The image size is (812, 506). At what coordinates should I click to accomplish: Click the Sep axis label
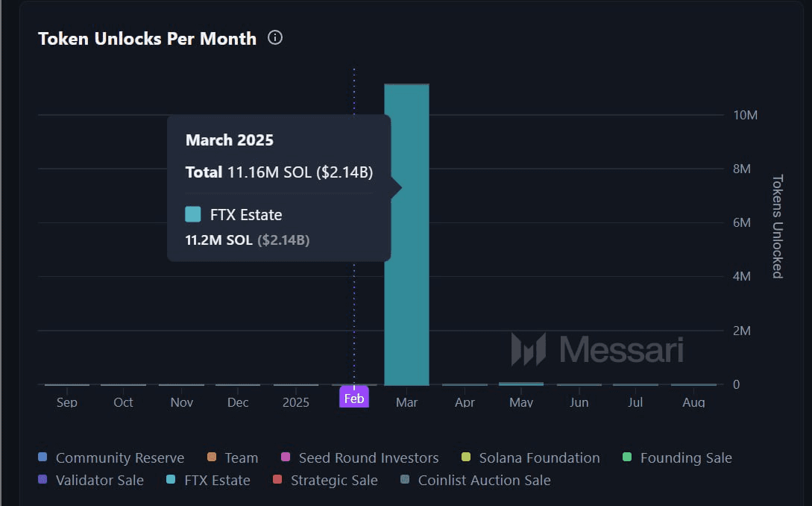[x=67, y=402]
